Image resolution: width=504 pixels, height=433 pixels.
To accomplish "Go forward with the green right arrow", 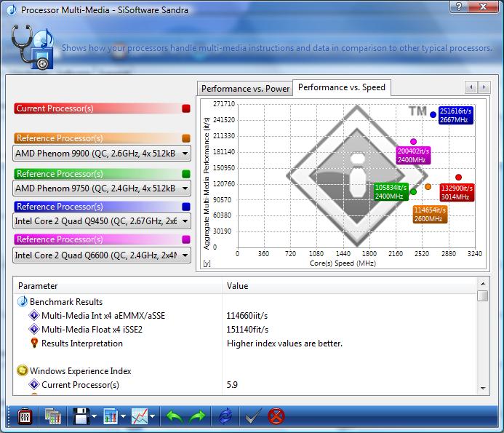I will point(197,417).
